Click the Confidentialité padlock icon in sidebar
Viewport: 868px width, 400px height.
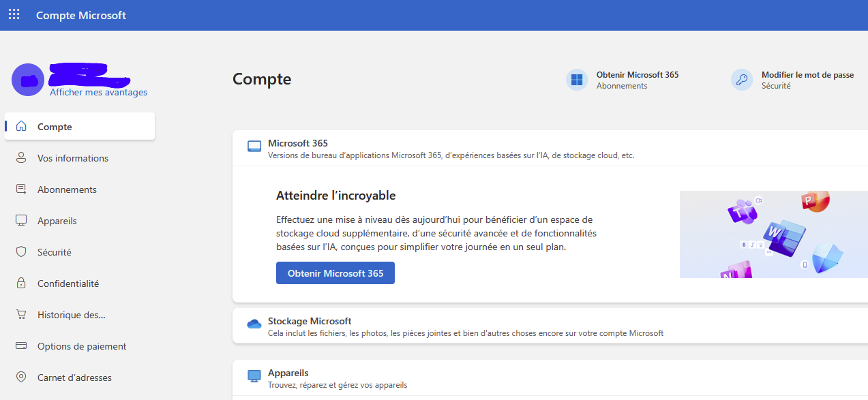click(x=21, y=283)
